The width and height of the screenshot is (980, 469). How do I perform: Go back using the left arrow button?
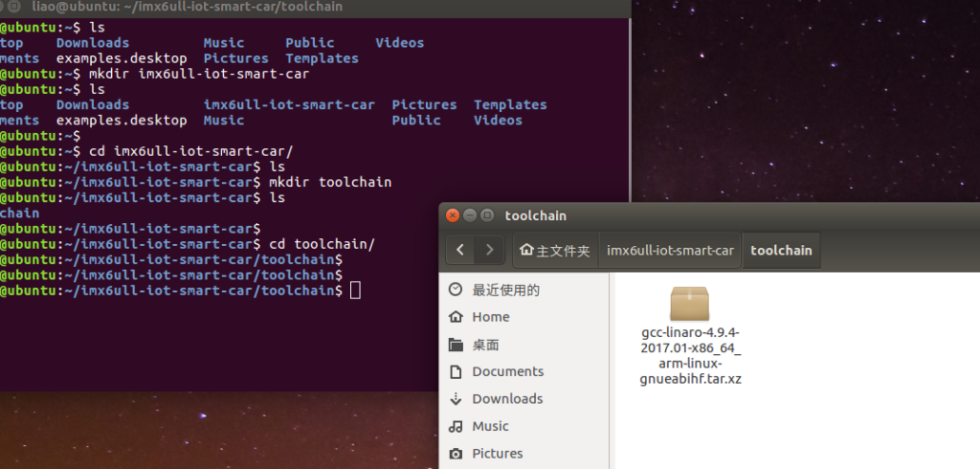point(461,250)
